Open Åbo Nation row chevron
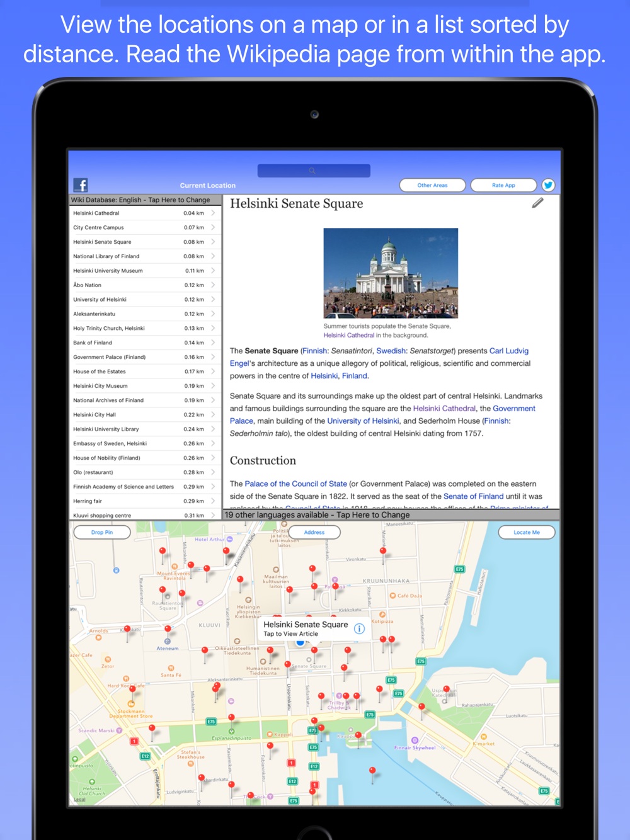Screen dimensions: 630x840 [213, 285]
